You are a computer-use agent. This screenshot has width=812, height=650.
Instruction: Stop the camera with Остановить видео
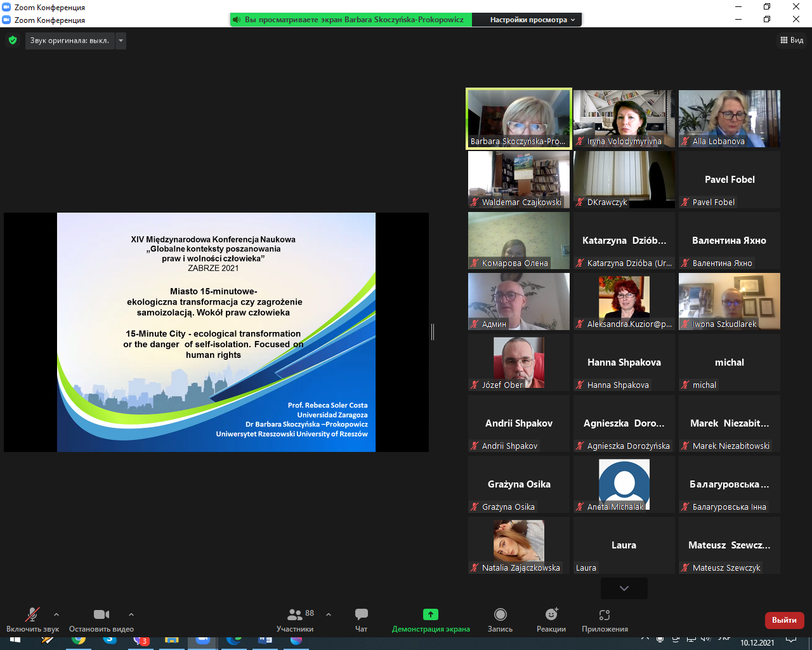click(101, 620)
